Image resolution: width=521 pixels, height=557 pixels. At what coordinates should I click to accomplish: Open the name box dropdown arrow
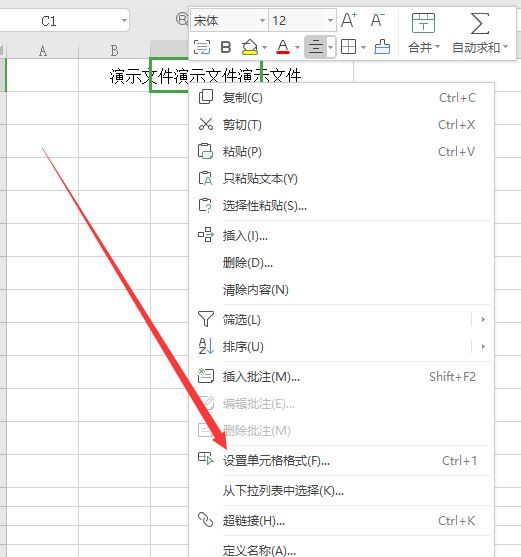(x=124, y=20)
